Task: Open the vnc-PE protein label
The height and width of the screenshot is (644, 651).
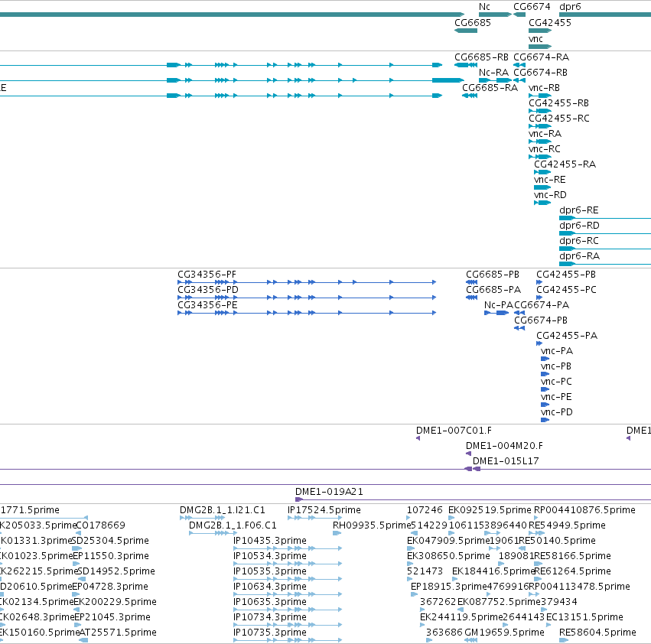Action: (x=556, y=397)
